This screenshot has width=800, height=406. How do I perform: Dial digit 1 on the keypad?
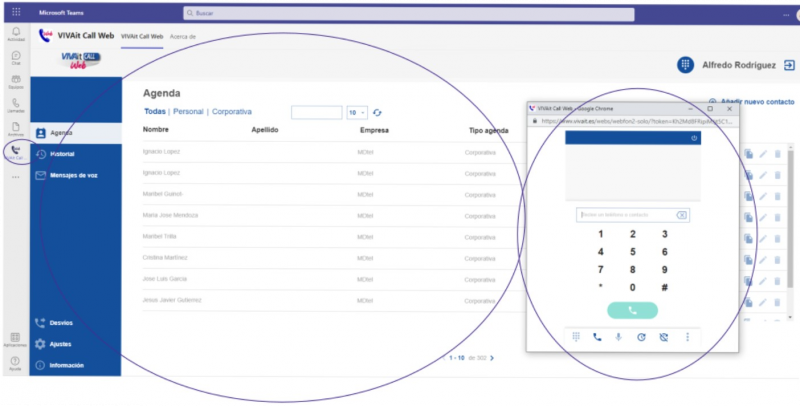click(x=601, y=235)
